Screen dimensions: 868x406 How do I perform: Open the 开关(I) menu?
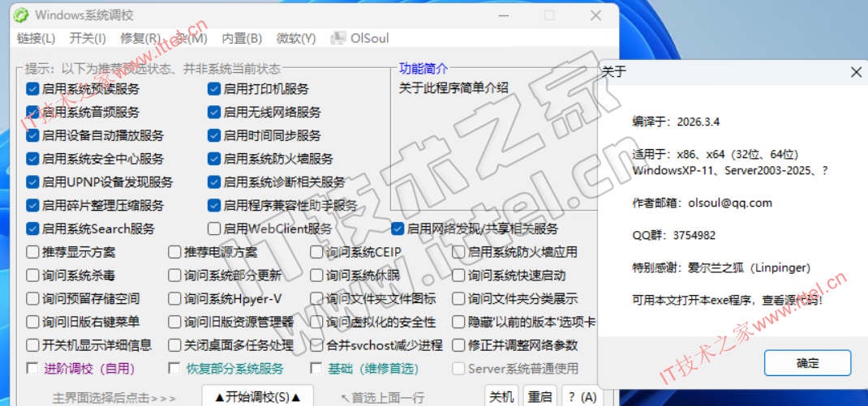(x=88, y=38)
